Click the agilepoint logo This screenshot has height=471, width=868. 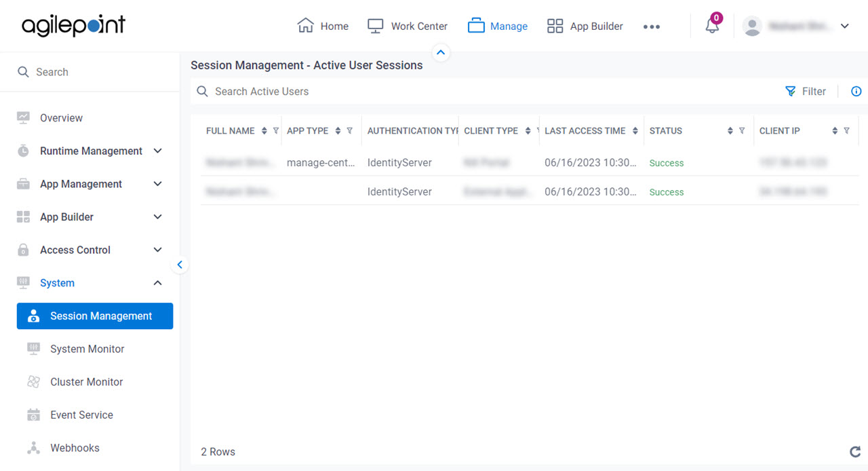pyautogui.click(x=73, y=26)
